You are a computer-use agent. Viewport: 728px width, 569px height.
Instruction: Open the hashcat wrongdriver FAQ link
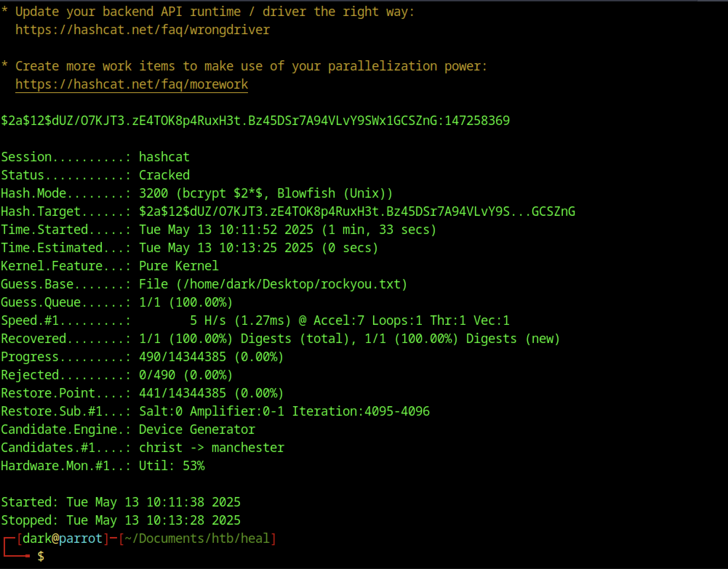pyautogui.click(x=142, y=30)
